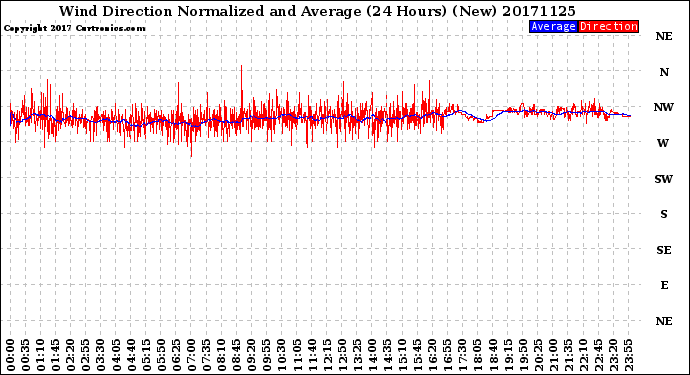Click the '12:50' time axis label
This screenshot has width=690, height=375.
click(342, 355)
